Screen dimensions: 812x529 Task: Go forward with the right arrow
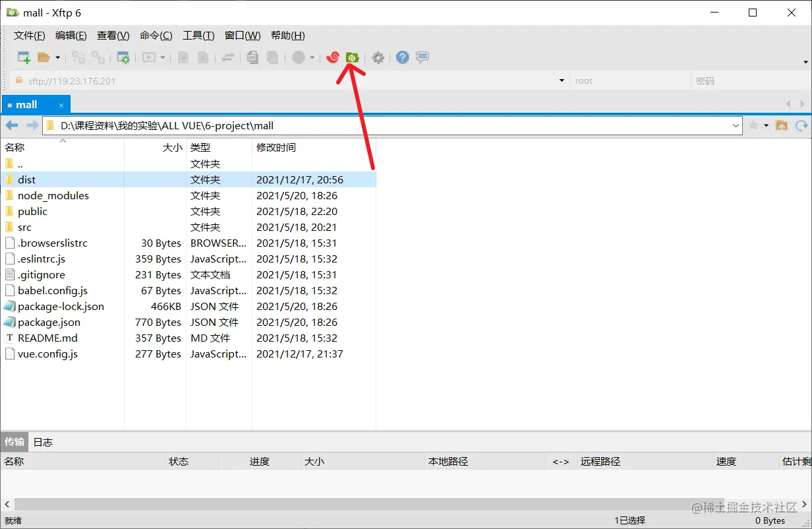32,125
